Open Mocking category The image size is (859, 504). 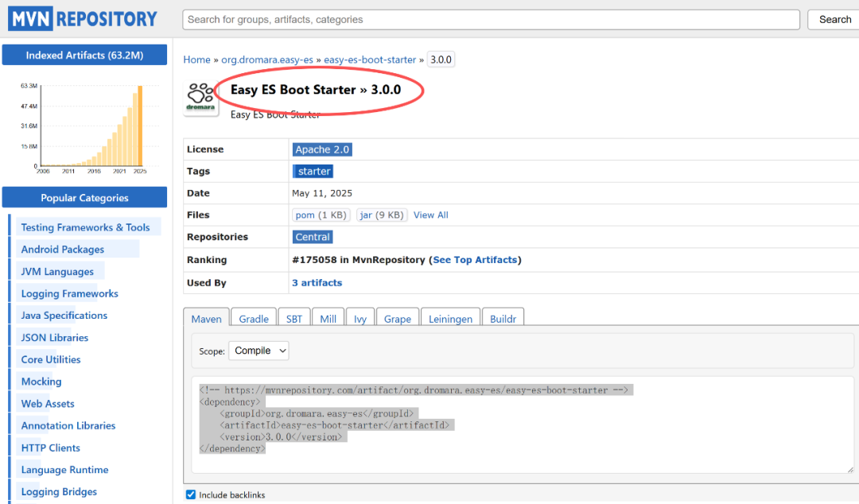[41, 382]
